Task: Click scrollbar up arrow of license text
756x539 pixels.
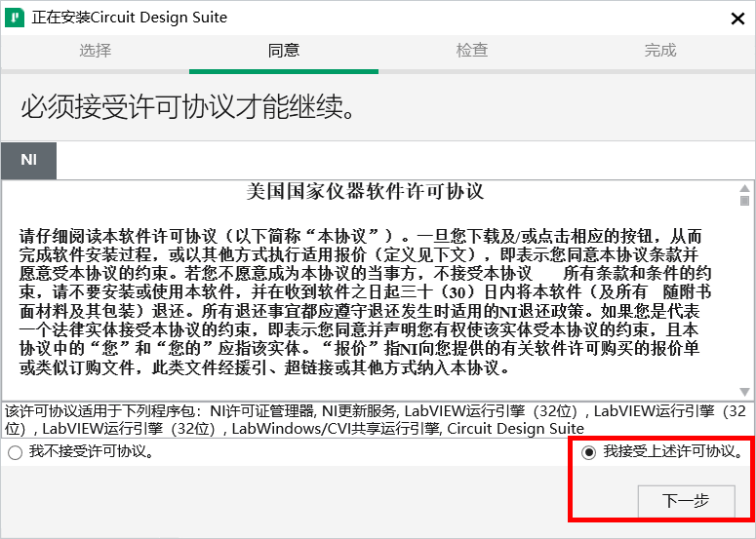Action: [745, 188]
